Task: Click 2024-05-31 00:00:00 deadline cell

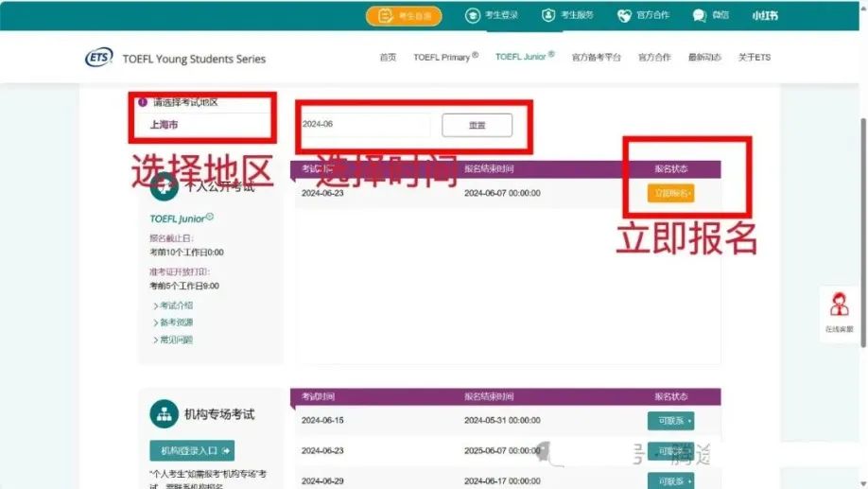Action: [x=502, y=420]
